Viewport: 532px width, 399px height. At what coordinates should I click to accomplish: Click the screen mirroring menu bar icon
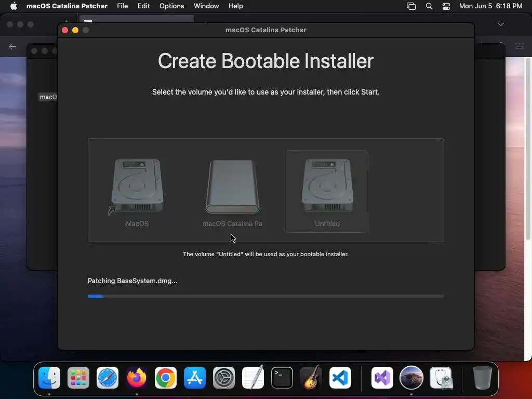pyautogui.click(x=411, y=6)
